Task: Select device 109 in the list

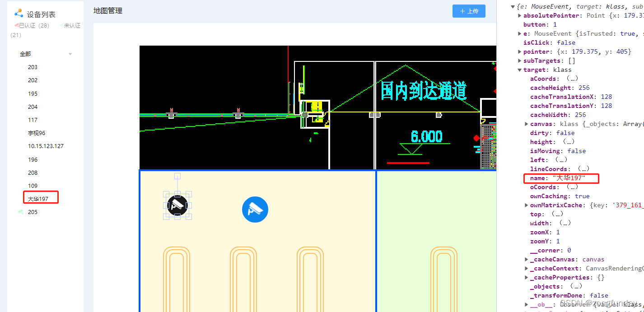Action: click(33, 186)
